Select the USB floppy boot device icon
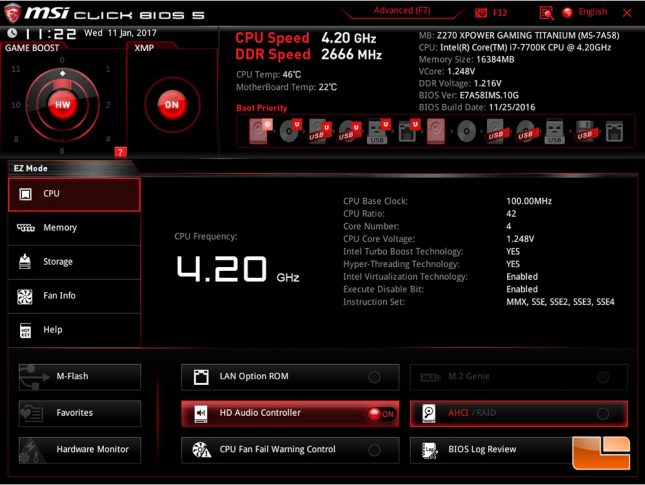This screenshot has height=485, width=645. [586, 131]
